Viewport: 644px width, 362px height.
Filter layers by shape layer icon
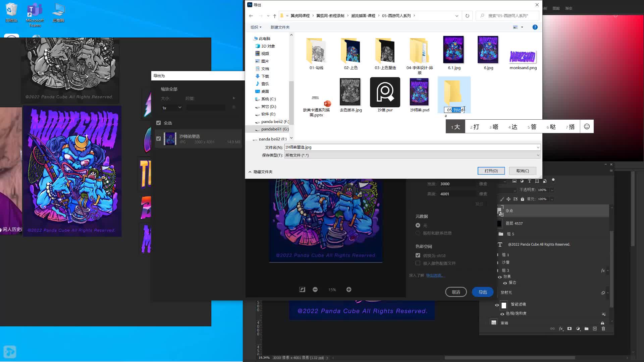(x=537, y=181)
